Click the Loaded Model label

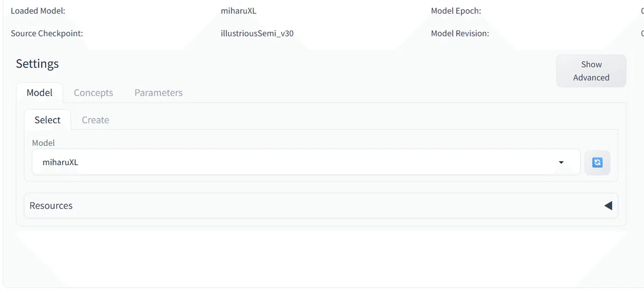(x=38, y=11)
